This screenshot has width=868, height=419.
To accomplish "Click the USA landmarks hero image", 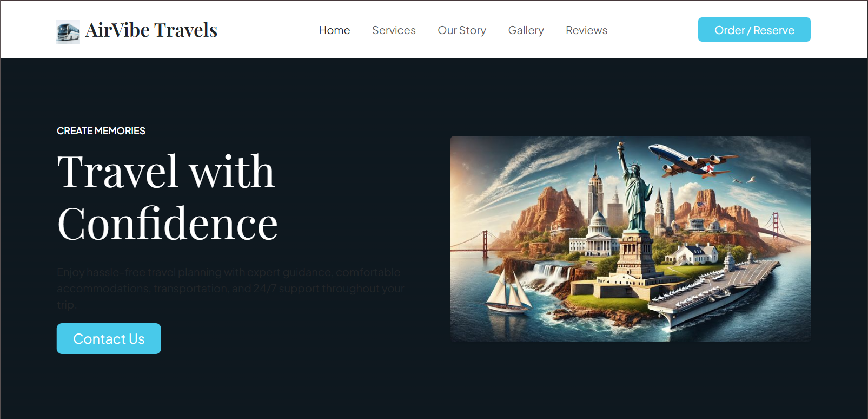I will coord(631,239).
